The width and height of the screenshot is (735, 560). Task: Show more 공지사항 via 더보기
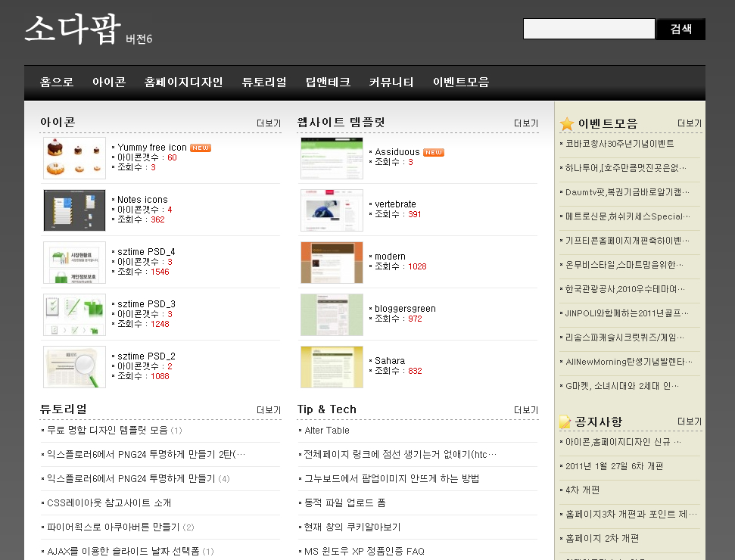[x=689, y=422]
